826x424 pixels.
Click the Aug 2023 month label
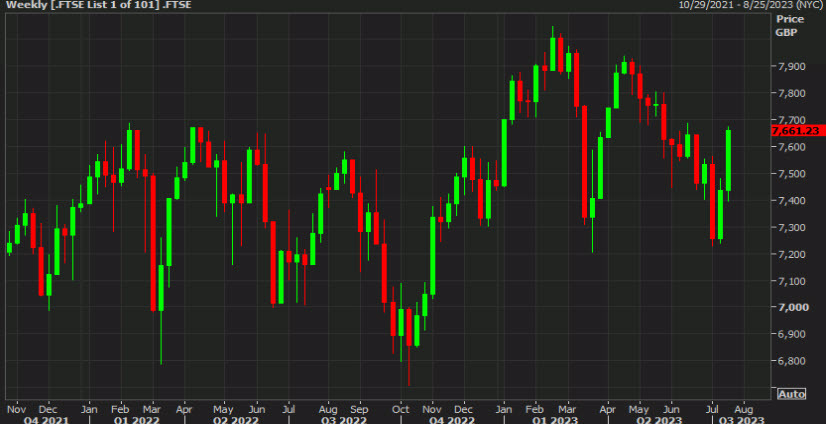744,409
